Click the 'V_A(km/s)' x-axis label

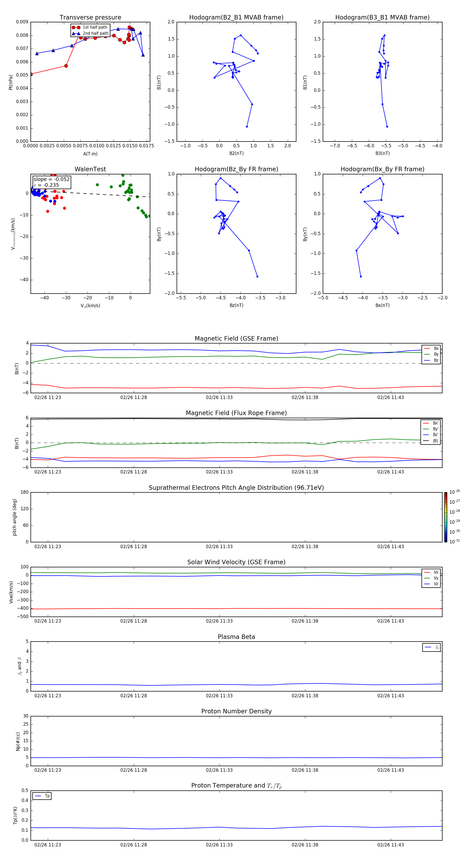(90, 306)
